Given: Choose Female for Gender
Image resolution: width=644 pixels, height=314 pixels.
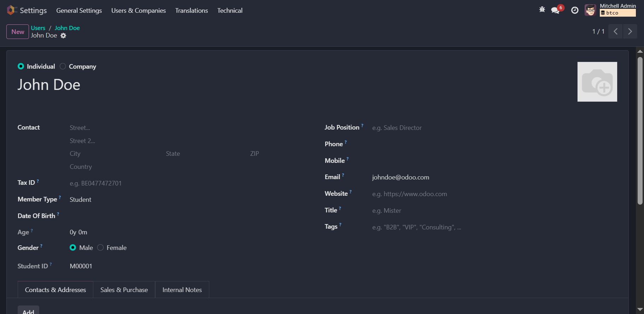Looking at the screenshot, I should 101,248.
